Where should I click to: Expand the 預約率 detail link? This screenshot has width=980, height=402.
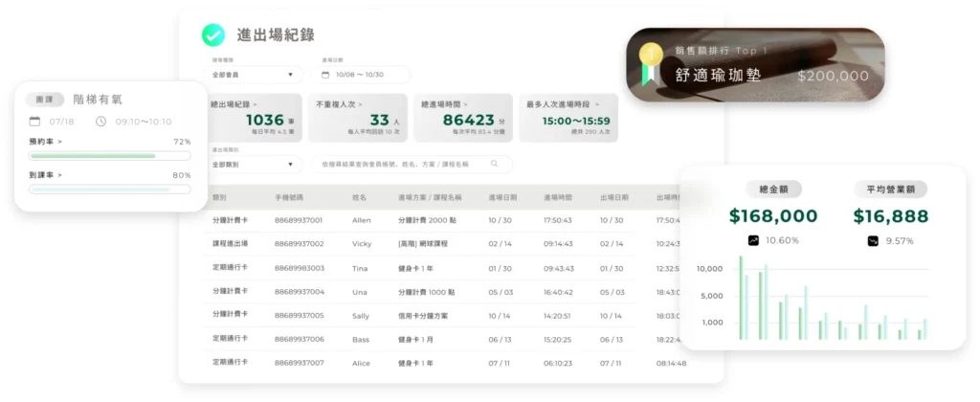pos(46,142)
